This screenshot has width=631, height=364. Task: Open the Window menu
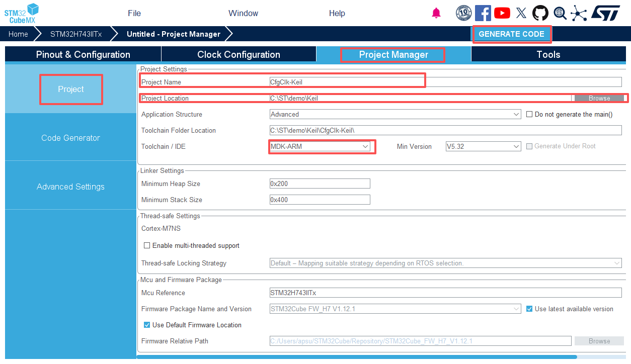tap(243, 13)
